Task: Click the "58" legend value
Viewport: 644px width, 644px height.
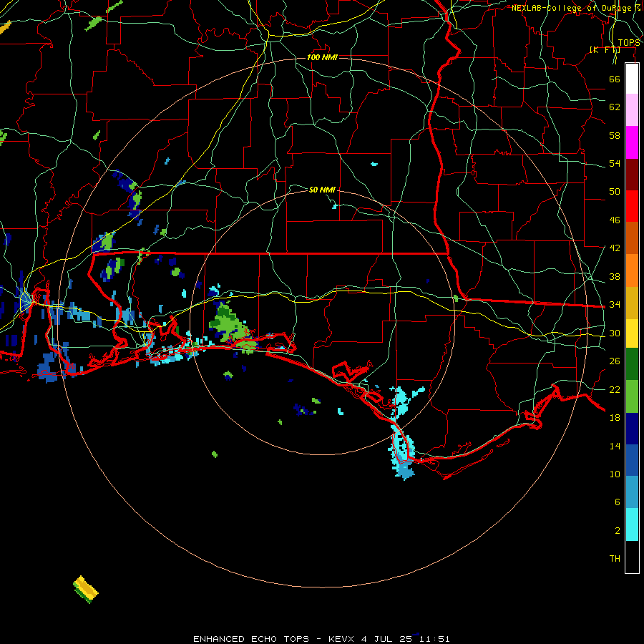Action: (x=615, y=135)
